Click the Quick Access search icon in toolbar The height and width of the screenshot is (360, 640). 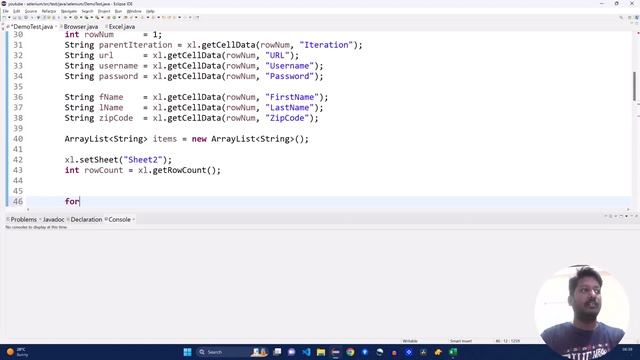[x=621, y=18]
